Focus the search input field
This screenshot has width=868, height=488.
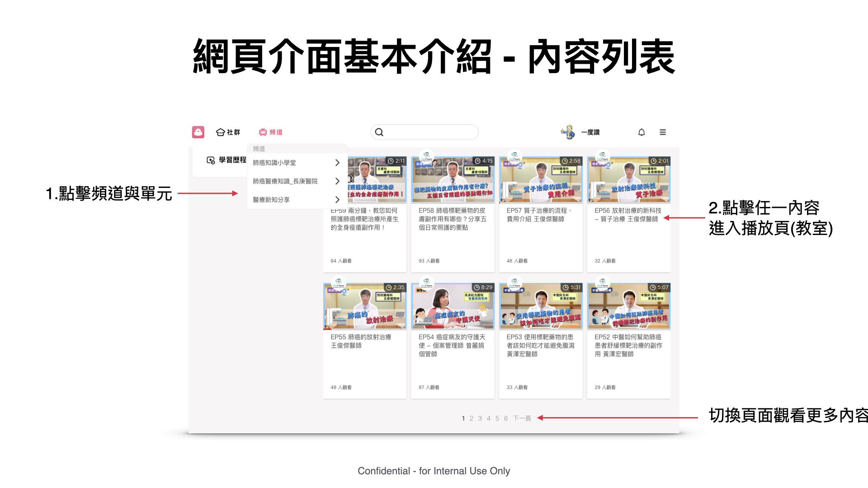(x=429, y=132)
